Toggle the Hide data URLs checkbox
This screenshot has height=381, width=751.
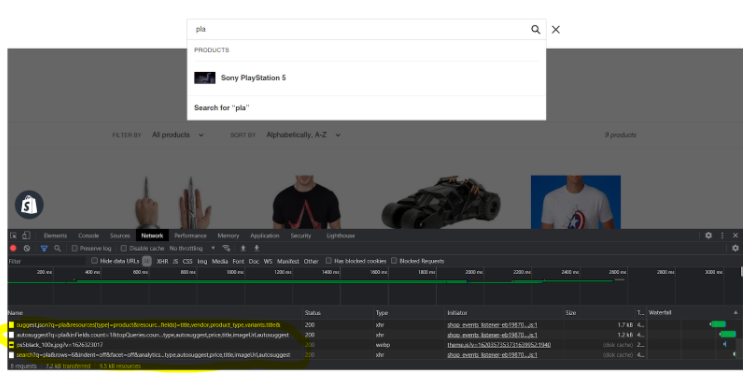[94, 261]
